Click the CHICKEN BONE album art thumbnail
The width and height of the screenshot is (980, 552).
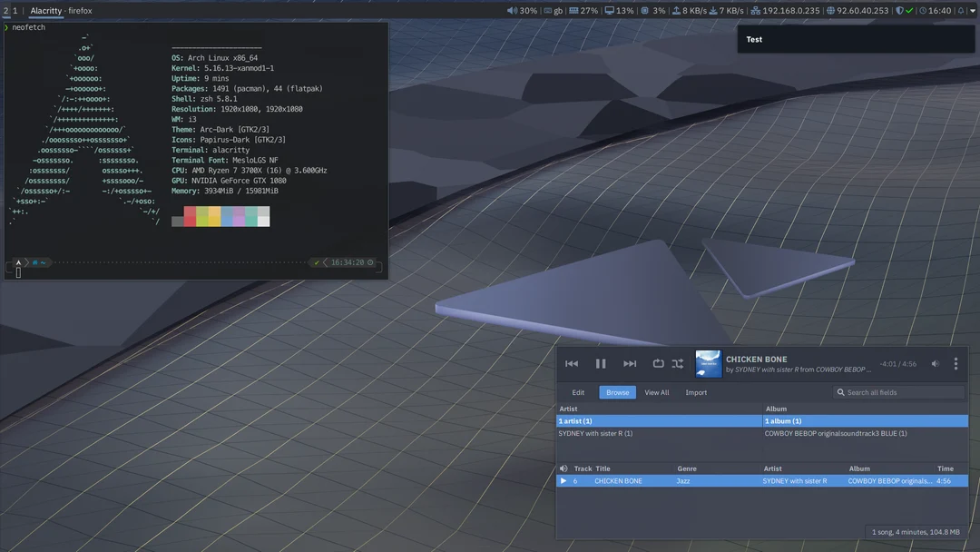point(709,364)
